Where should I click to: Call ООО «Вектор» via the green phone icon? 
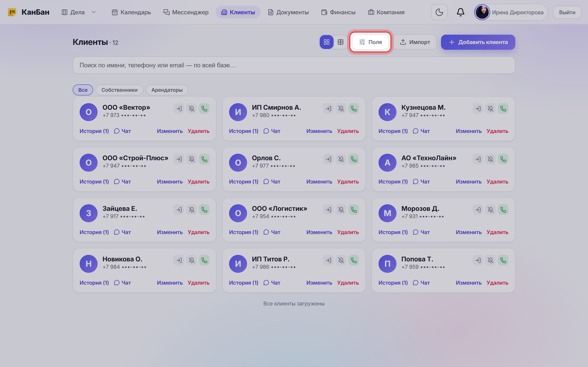[204, 108]
